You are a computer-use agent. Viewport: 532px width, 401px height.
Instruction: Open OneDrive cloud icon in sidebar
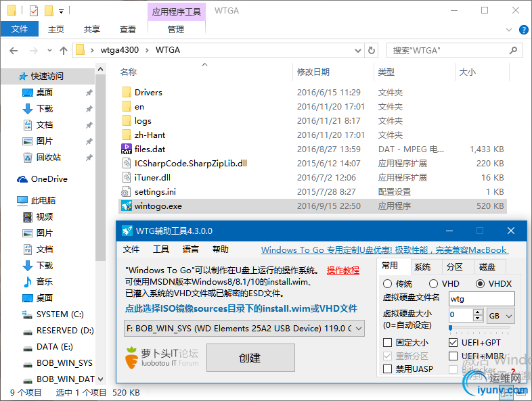22,179
